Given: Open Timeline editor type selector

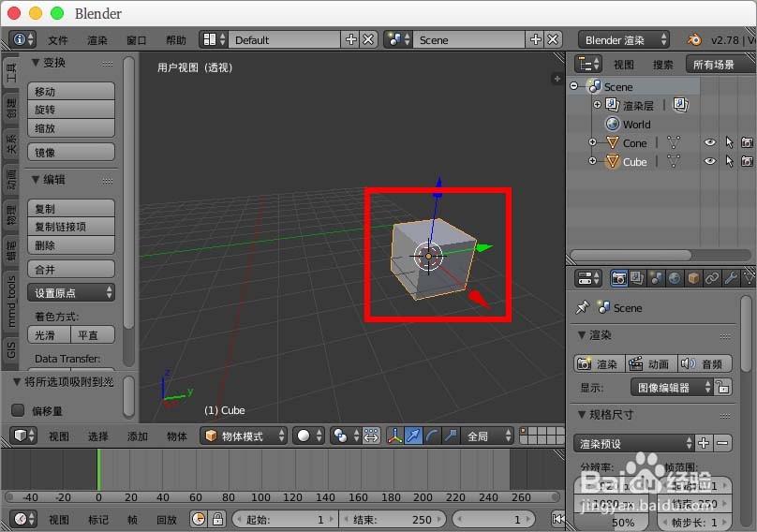Looking at the screenshot, I should pos(23,519).
